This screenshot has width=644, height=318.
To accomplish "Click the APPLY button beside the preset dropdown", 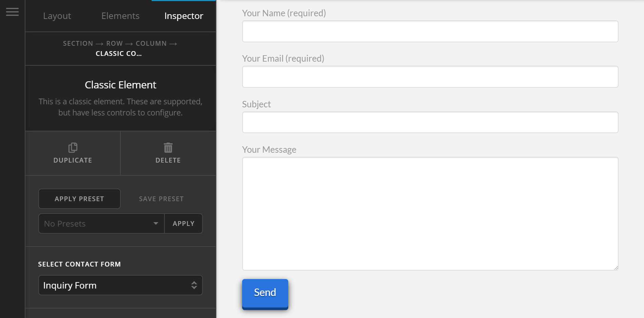I will [x=183, y=224].
